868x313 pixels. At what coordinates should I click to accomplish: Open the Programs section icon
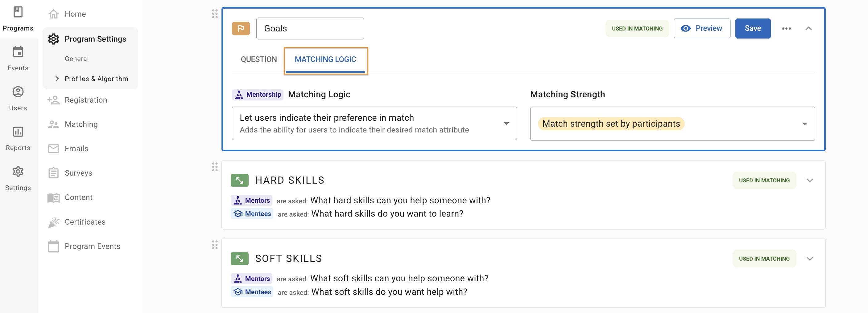(18, 12)
